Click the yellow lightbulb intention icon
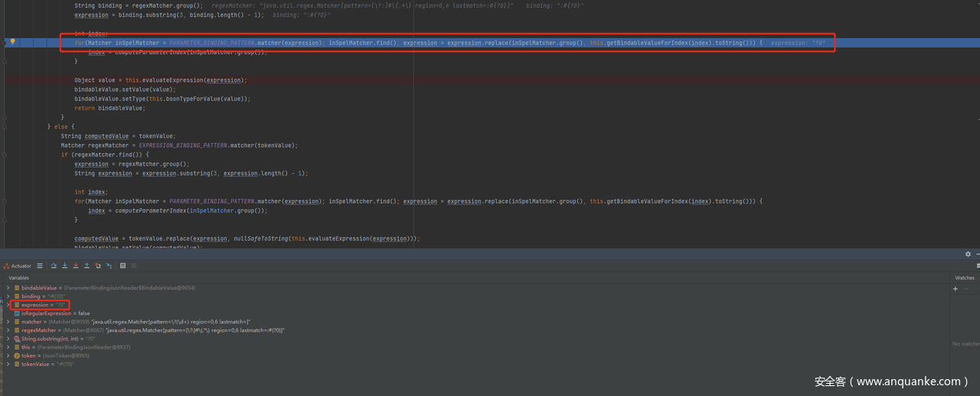 point(12,42)
